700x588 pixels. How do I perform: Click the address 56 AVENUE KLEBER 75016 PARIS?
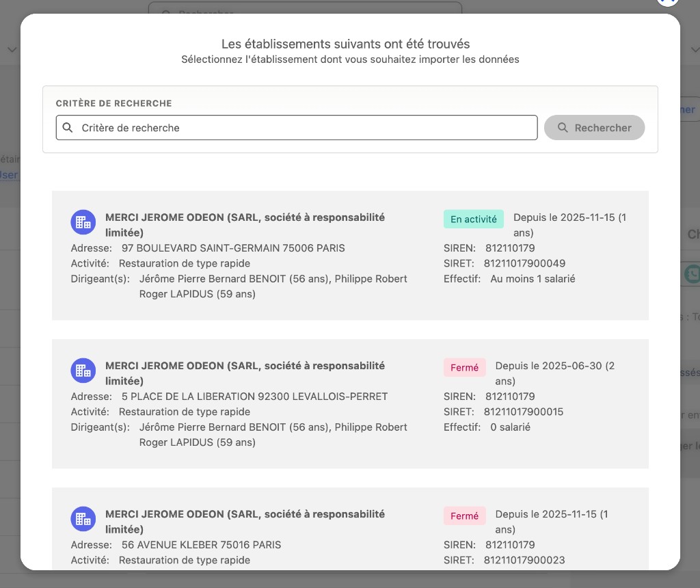tap(202, 545)
